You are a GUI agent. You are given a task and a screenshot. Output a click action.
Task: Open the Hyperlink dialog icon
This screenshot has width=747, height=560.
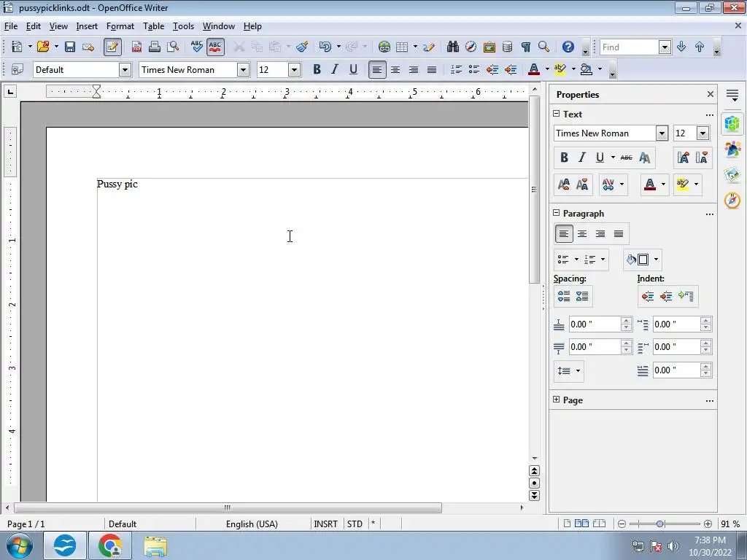pyautogui.click(x=384, y=47)
